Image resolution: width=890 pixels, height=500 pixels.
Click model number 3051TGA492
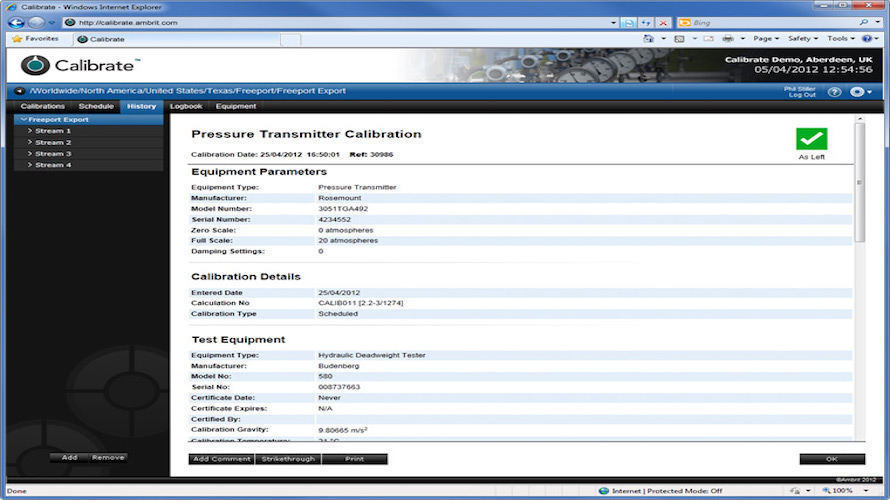coord(343,209)
